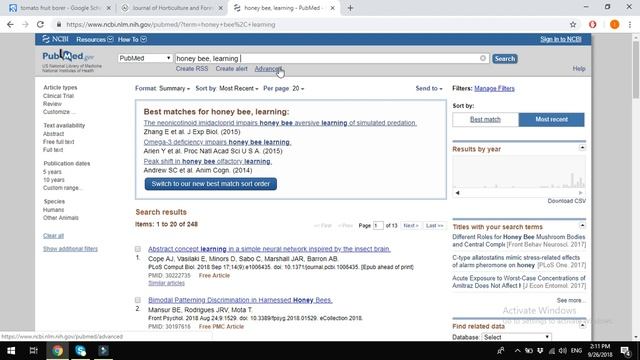
Task: Click Switch to our new best match sort order
Action: click(211, 184)
